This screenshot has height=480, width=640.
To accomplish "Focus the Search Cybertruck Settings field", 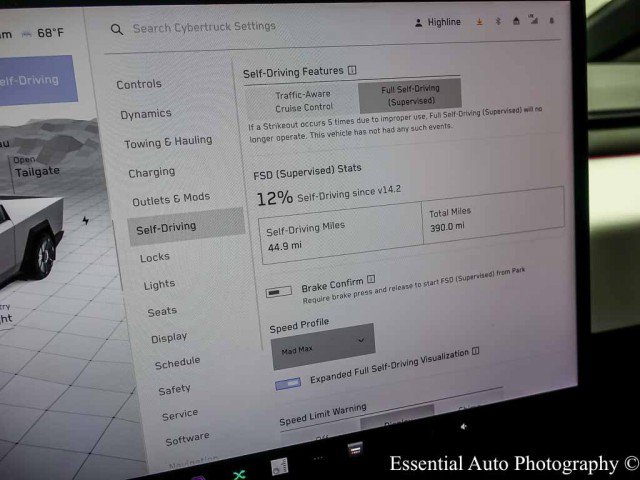I will point(204,27).
